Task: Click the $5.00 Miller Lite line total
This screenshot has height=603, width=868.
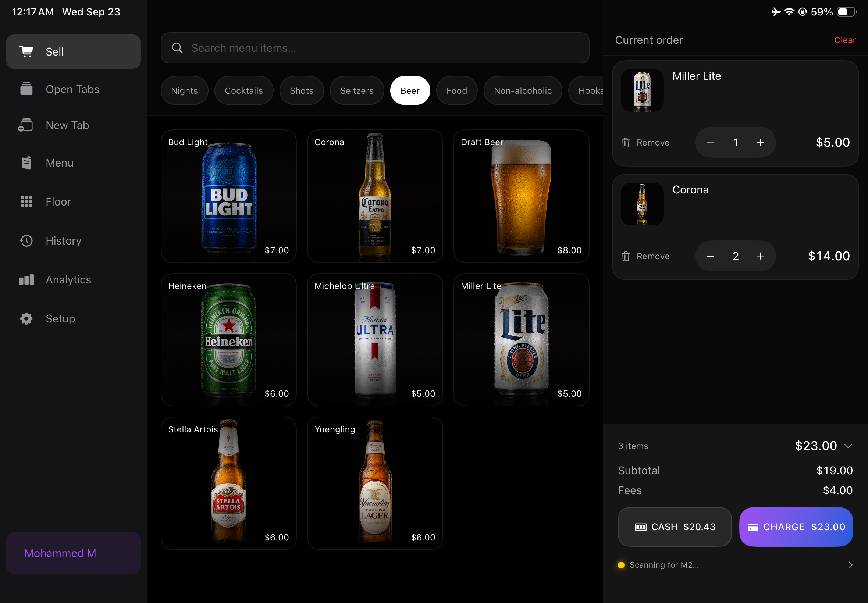Action: (832, 142)
